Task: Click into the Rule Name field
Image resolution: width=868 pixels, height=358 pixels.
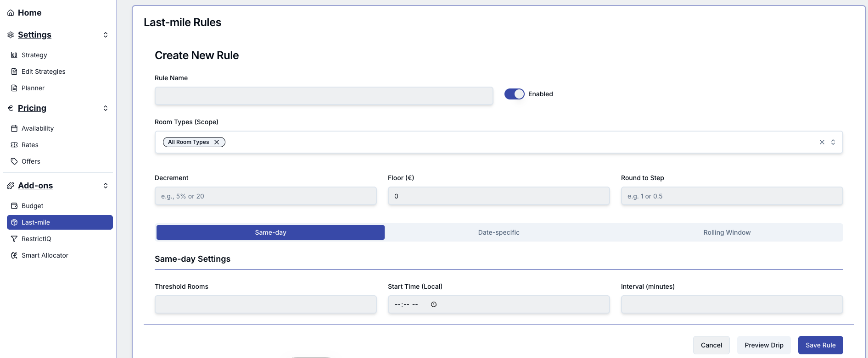Action: [x=324, y=96]
